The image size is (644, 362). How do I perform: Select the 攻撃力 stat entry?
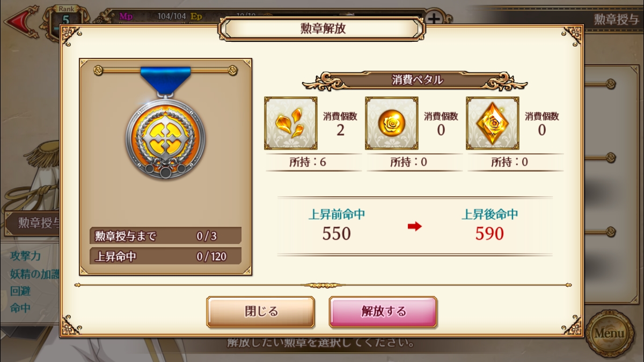(x=27, y=256)
